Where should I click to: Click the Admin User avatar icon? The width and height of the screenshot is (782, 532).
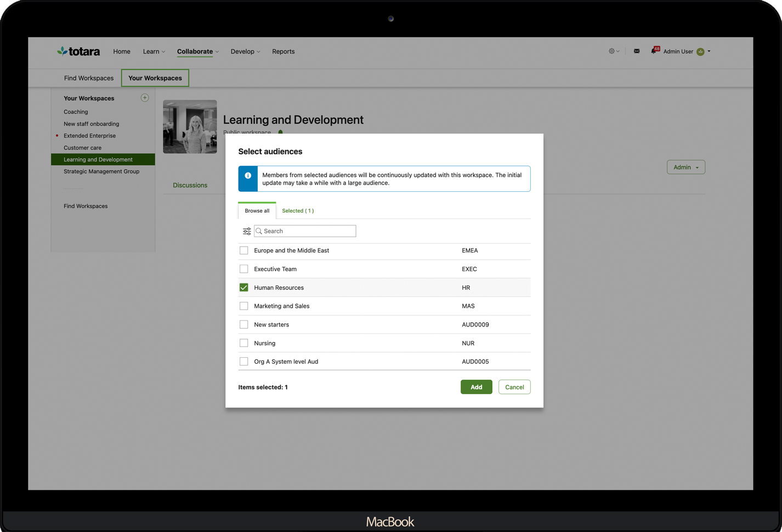tap(700, 51)
